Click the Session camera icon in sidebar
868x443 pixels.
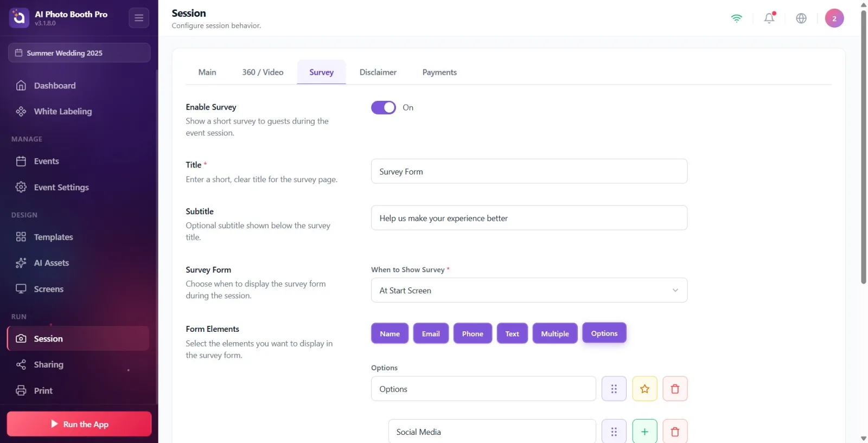click(x=21, y=338)
